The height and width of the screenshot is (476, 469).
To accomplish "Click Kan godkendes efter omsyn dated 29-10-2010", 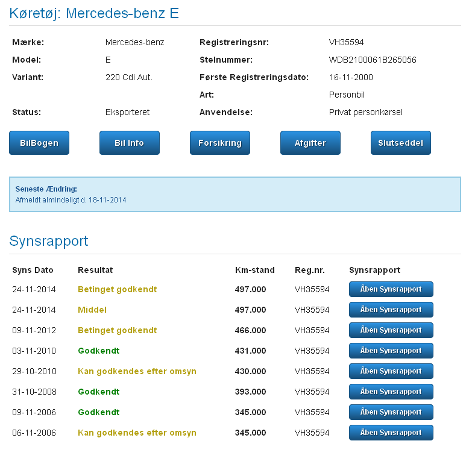I will (137, 371).
